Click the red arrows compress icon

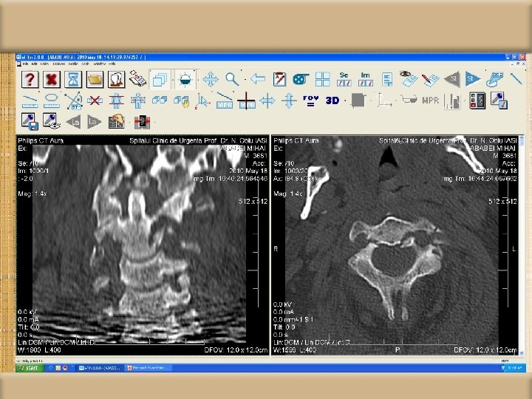tap(142, 122)
